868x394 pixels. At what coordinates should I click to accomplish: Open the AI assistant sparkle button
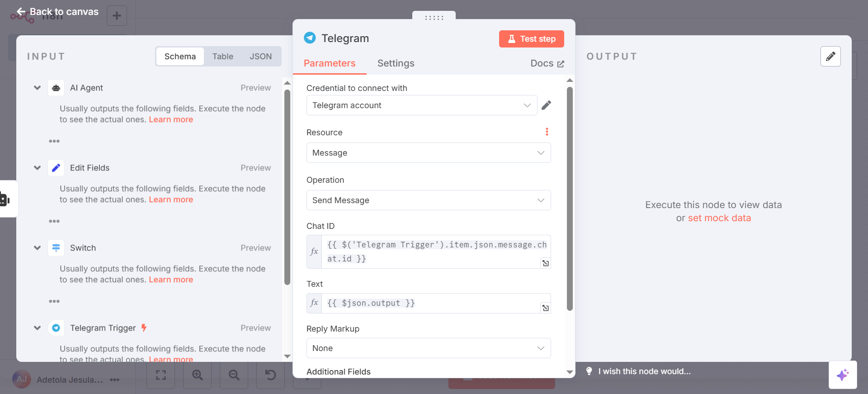(843, 375)
